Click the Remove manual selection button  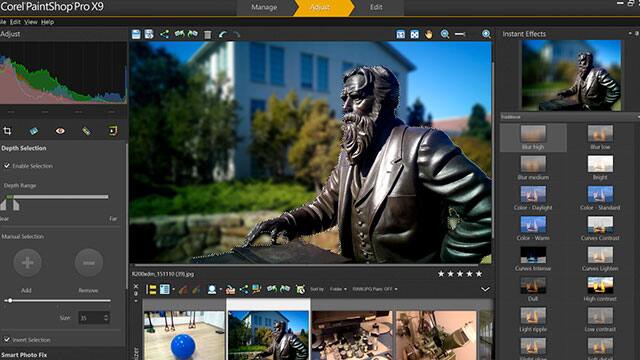(89, 263)
